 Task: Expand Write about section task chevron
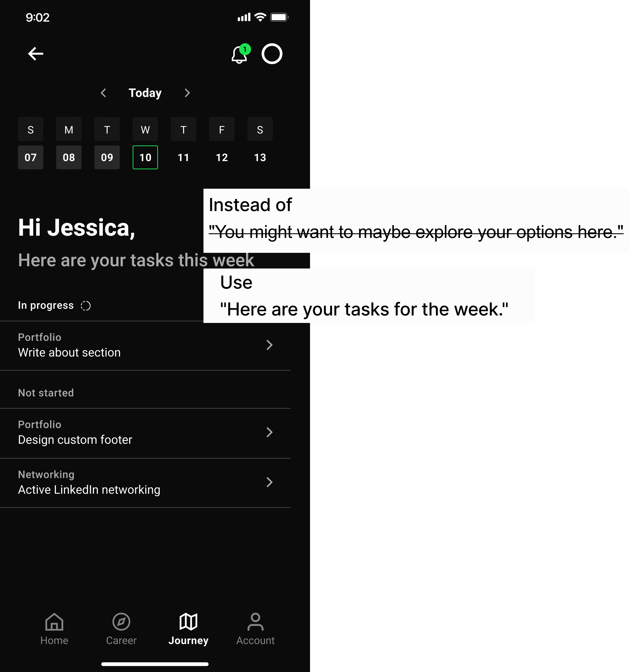[269, 345]
